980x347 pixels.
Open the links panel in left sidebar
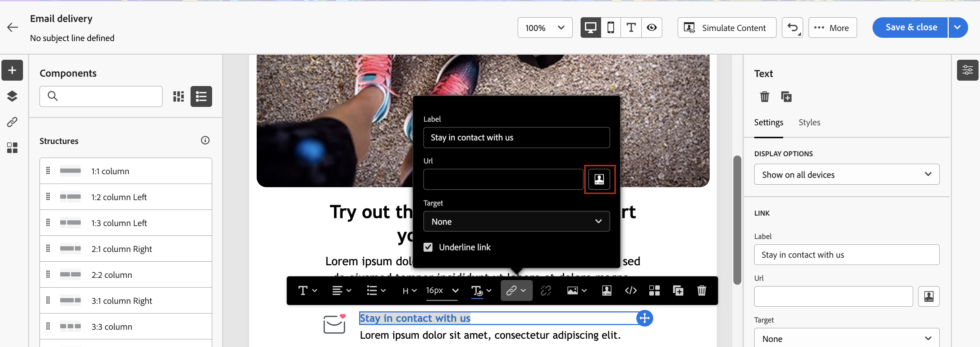pyautogui.click(x=12, y=122)
